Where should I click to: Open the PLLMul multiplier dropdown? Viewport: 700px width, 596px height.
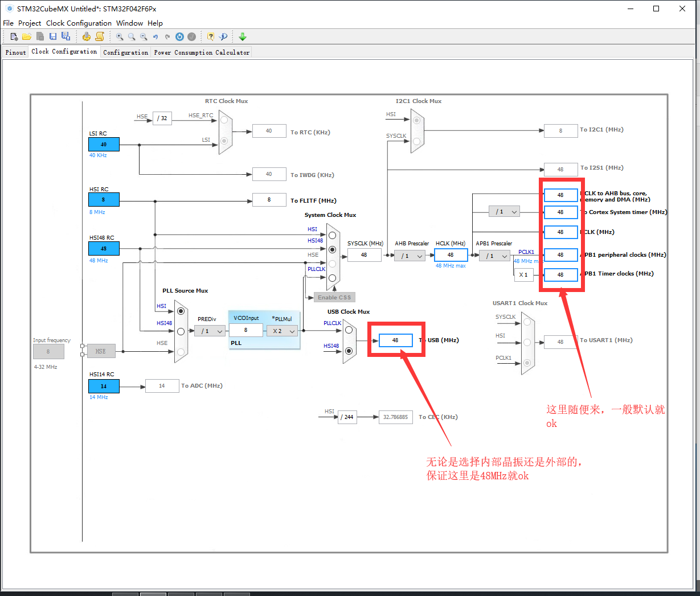pyautogui.click(x=282, y=331)
